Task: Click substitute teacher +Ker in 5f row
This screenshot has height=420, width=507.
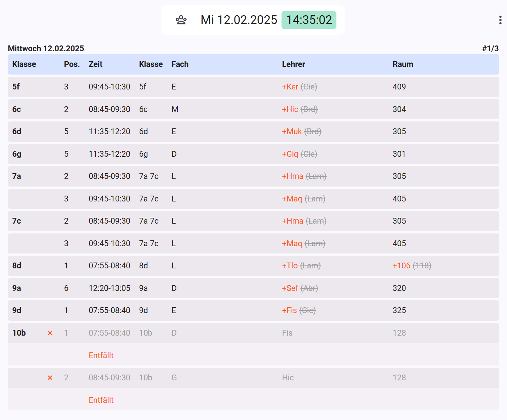Action: (290, 87)
